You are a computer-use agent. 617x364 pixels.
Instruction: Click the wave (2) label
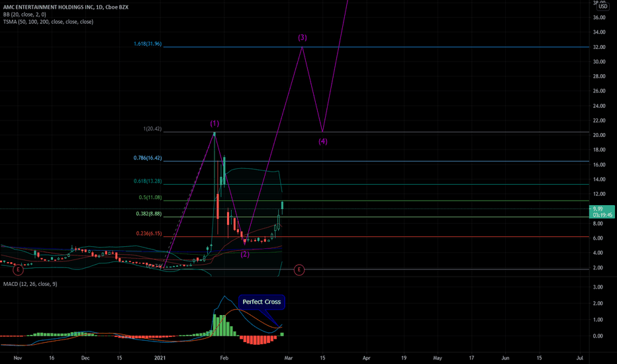(245, 254)
